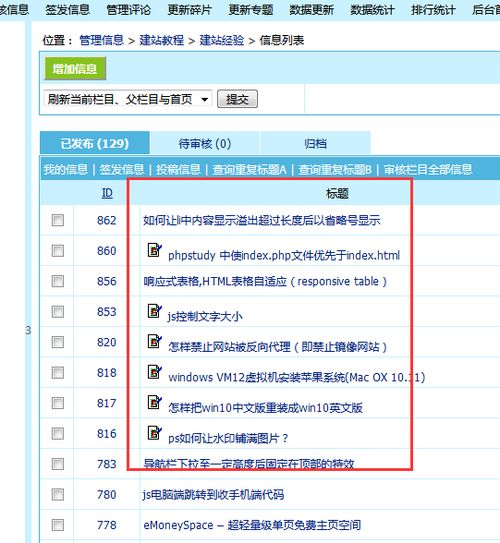Open title js控制文字大小

205,316
